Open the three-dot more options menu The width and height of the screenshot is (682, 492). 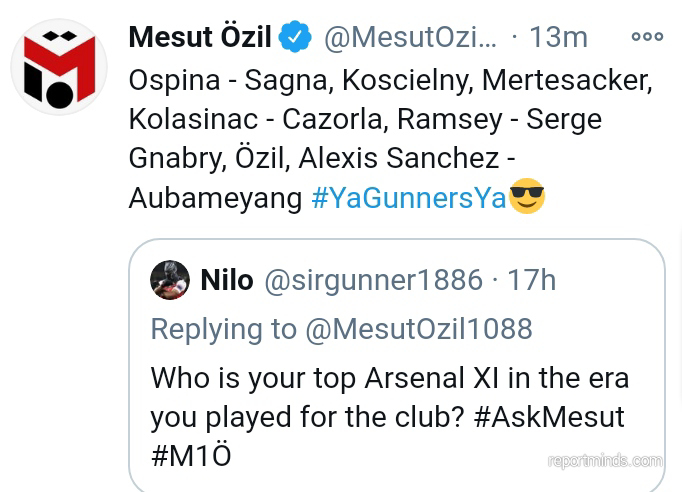click(x=647, y=37)
